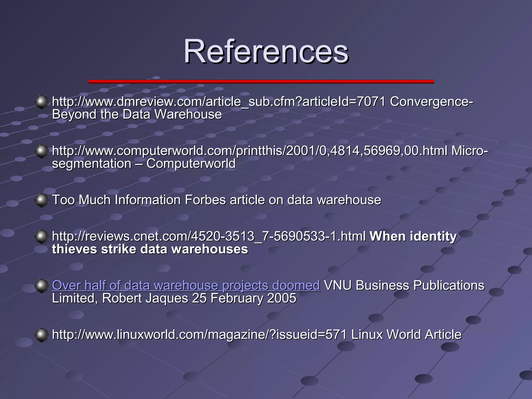The width and height of the screenshot is (532, 399).
Task: Click the bullet beside the reviews.cnet.com reference
Action: [x=42, y=237]
